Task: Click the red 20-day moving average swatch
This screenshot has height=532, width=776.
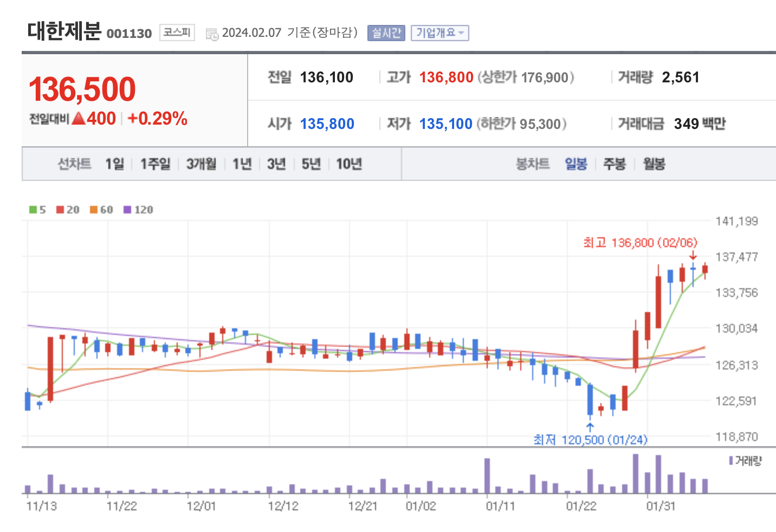Action: click(x=60, y=210)
